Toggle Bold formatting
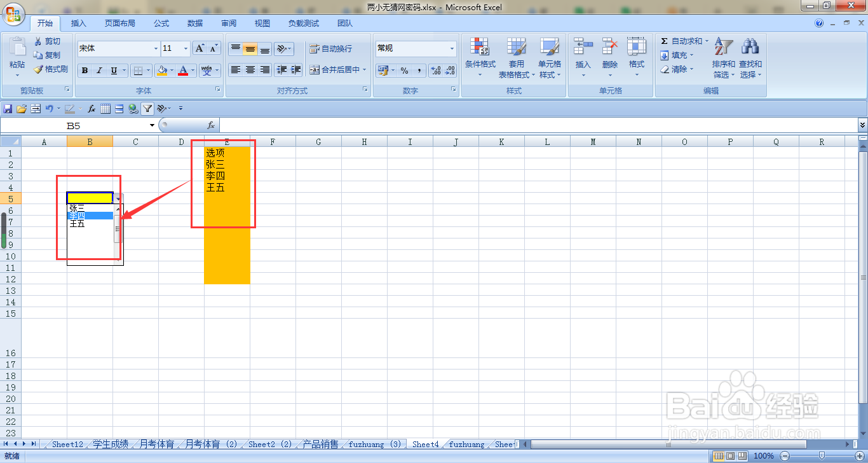The height and width of the screenshot is (463, 868). point(85,71)
